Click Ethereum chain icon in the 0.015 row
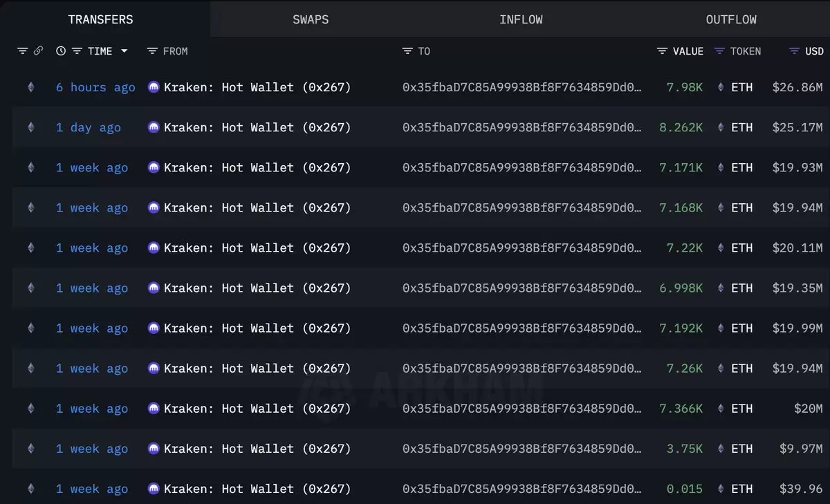 (x=30, y=489)
